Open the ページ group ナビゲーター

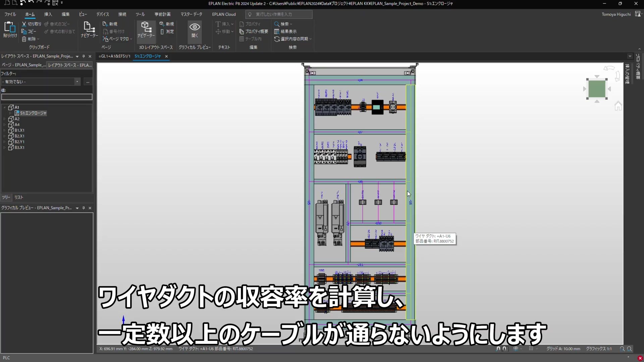click(x=89, y=30)
